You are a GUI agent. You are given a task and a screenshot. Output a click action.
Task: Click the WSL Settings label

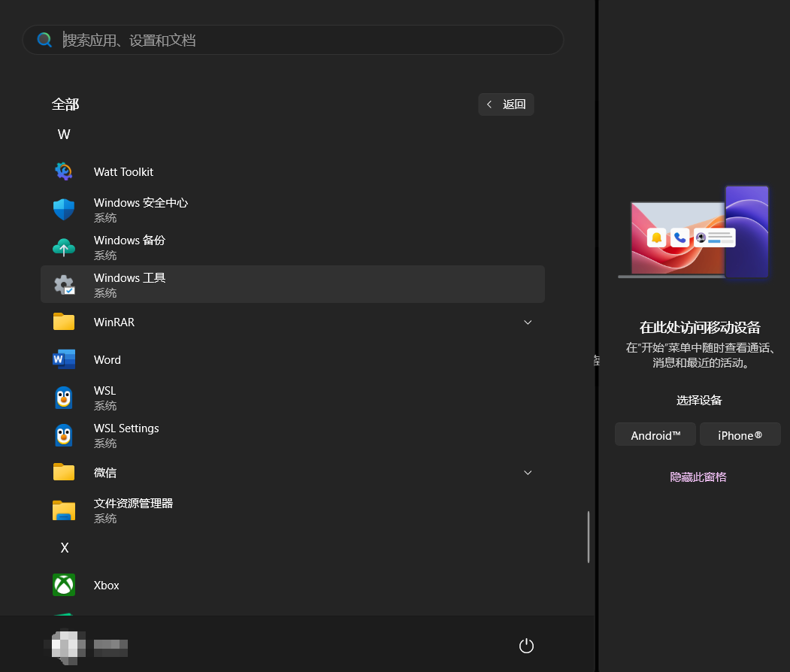click(126, 428)
